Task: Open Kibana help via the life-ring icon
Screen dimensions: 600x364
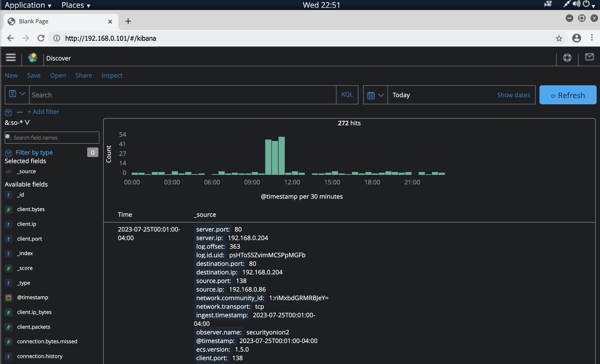Action: [x=567, y=58]
